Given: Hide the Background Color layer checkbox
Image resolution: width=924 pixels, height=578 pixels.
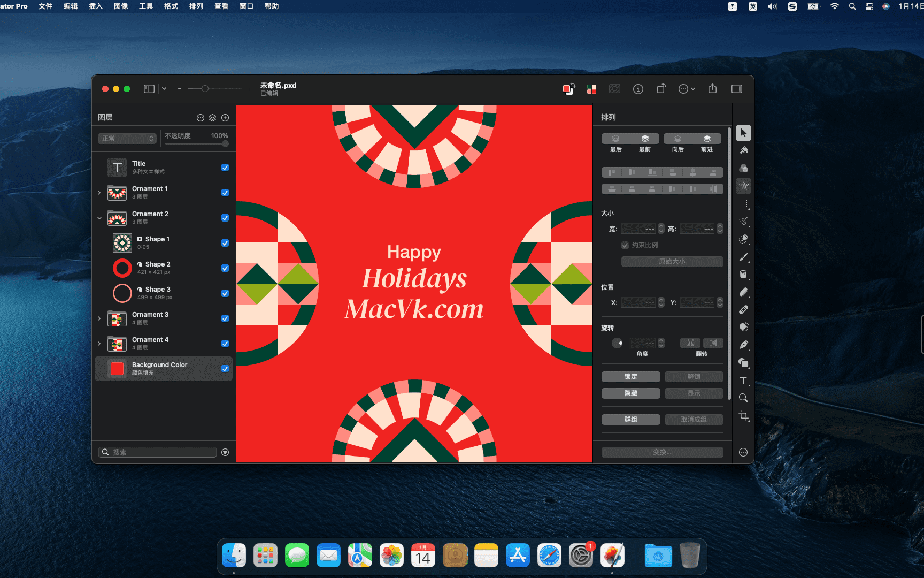Looking at the screenshot, I should coord(225,369).
